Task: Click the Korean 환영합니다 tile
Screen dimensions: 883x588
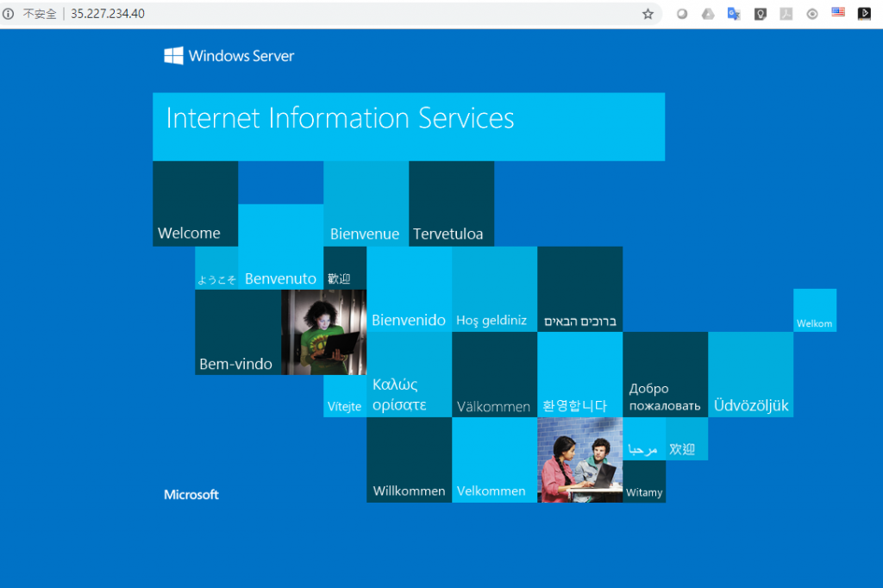Action: point(580,374)
